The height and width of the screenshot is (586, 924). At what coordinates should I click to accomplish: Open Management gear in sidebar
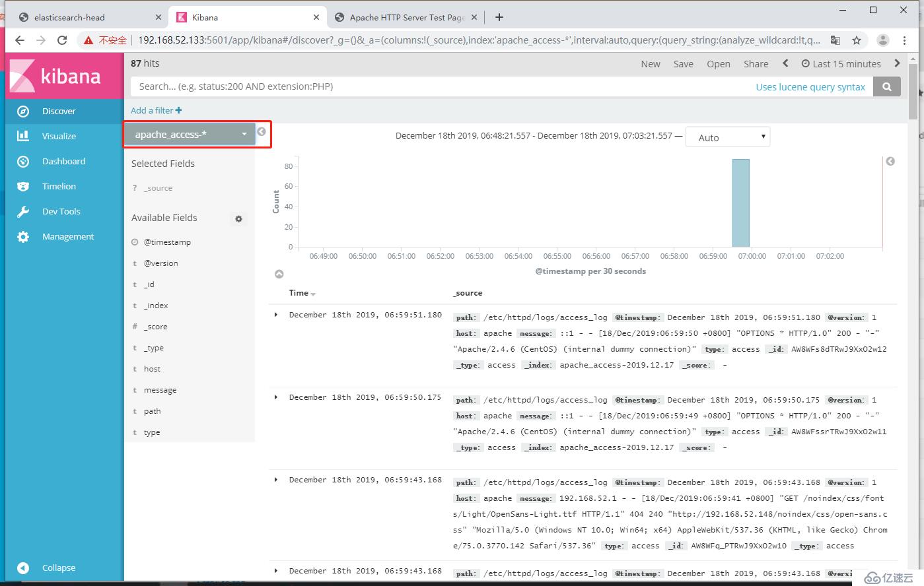pos(23,236)
